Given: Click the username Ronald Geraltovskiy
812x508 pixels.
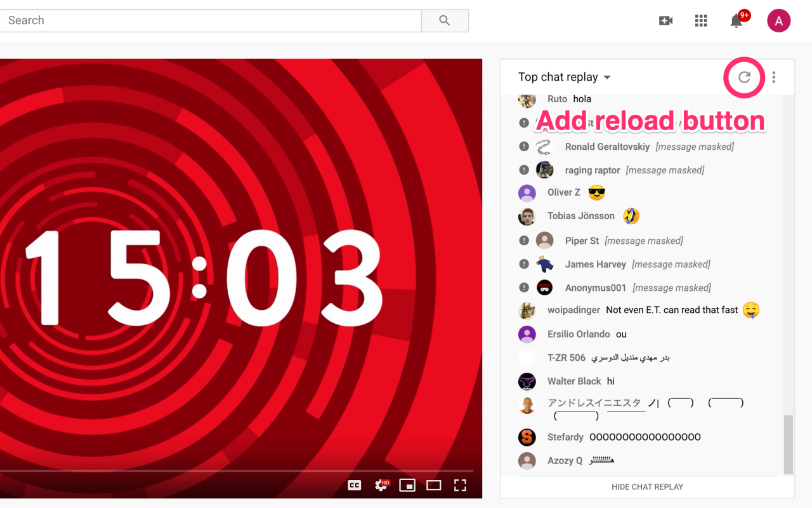Looking at the screenshot, I should 607,147.
